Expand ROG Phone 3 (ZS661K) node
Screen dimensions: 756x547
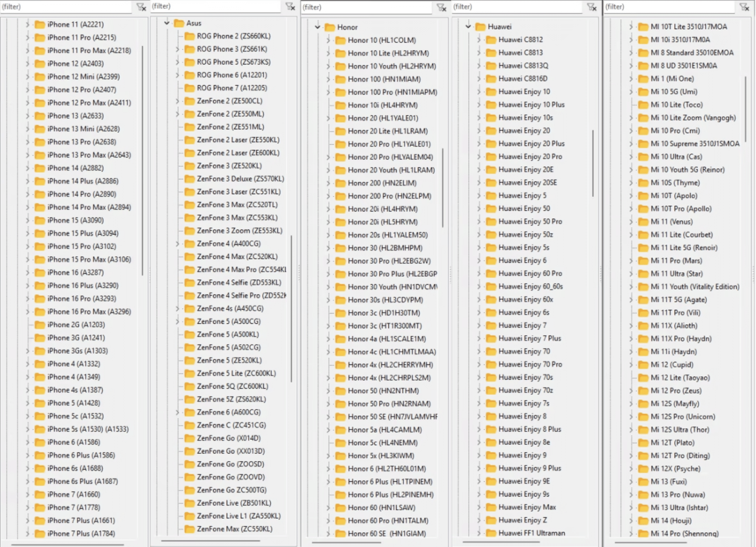178,49
